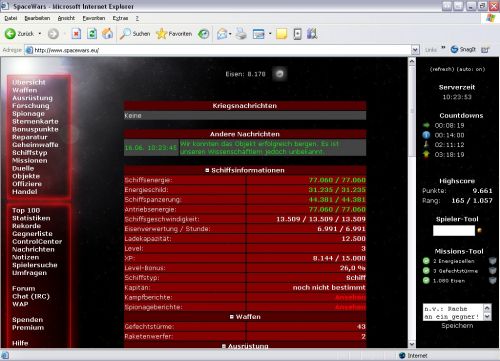Click the Spieler-Tool search icon

point(480,230)
